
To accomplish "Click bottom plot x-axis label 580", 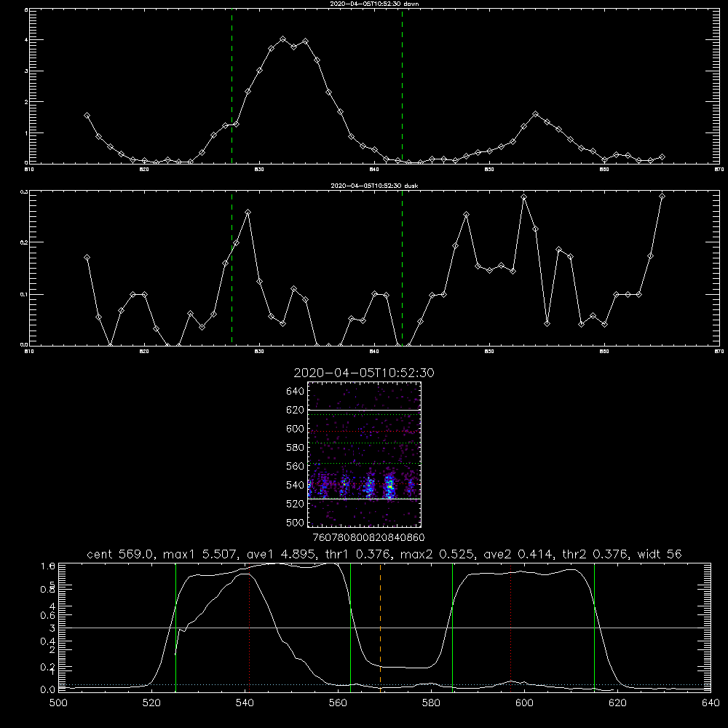I will pos(431,703).
